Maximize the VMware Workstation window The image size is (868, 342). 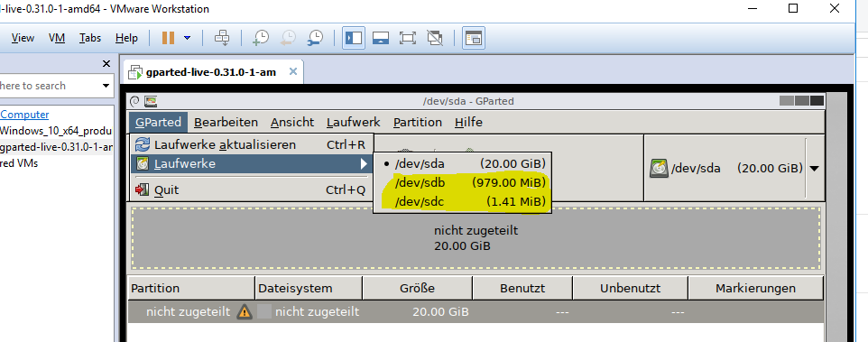[793, 8]
